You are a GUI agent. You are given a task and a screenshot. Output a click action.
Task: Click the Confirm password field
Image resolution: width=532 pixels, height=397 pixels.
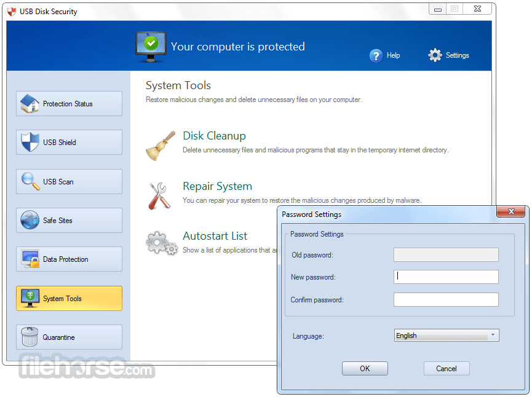click(446, 300)
